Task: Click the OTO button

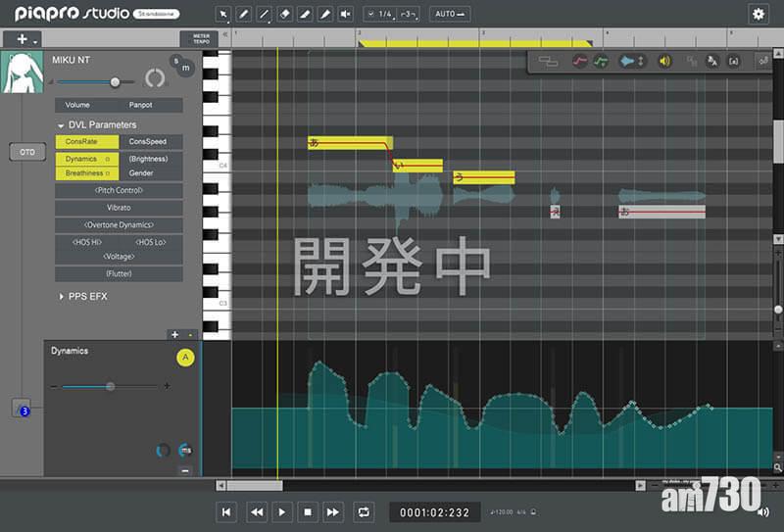Action: pos(25,152)
